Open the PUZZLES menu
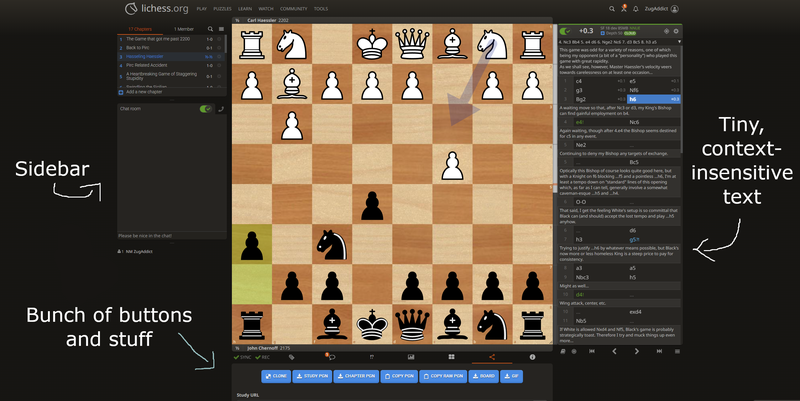Screen dimensions: 800x401 click(222, 9)
